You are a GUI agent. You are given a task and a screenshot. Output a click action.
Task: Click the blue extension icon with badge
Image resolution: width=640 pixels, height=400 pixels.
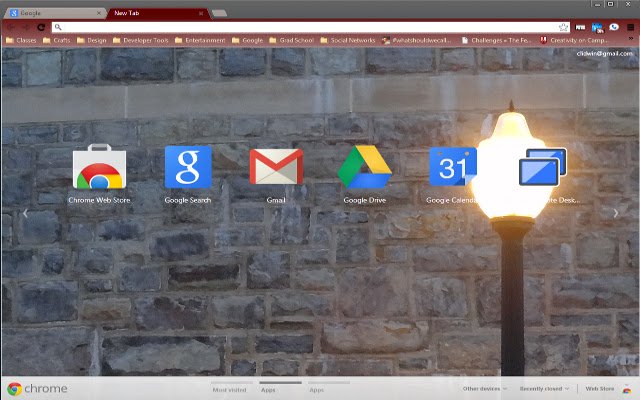click(597, 27)
